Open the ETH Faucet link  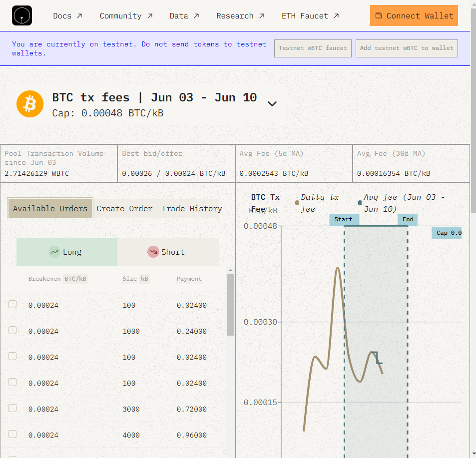click(310, 16)
